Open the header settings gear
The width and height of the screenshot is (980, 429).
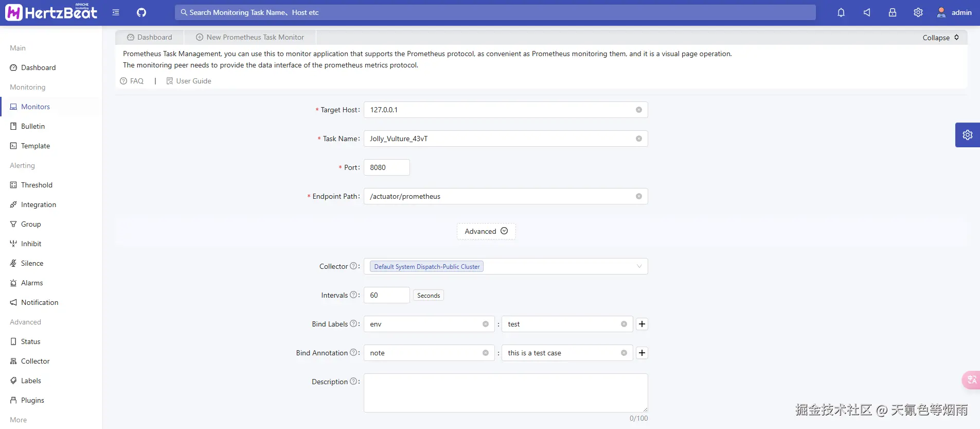(x=918, y=12)
